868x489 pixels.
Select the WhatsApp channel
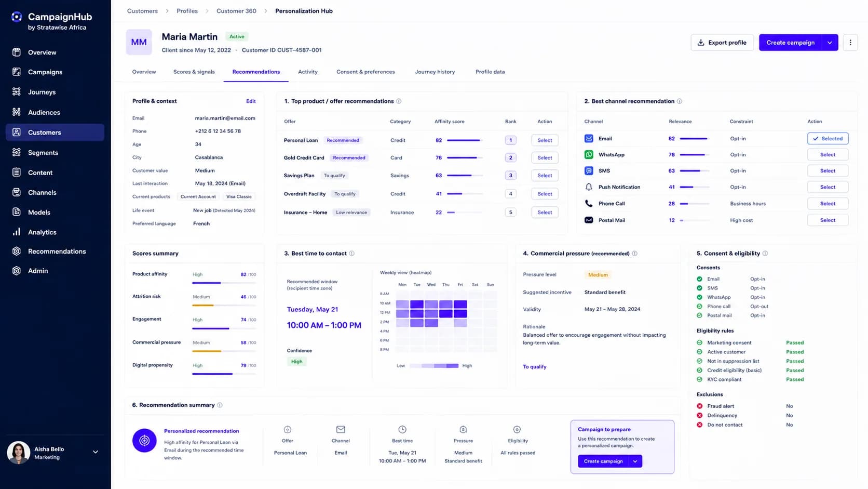(828, 155)
